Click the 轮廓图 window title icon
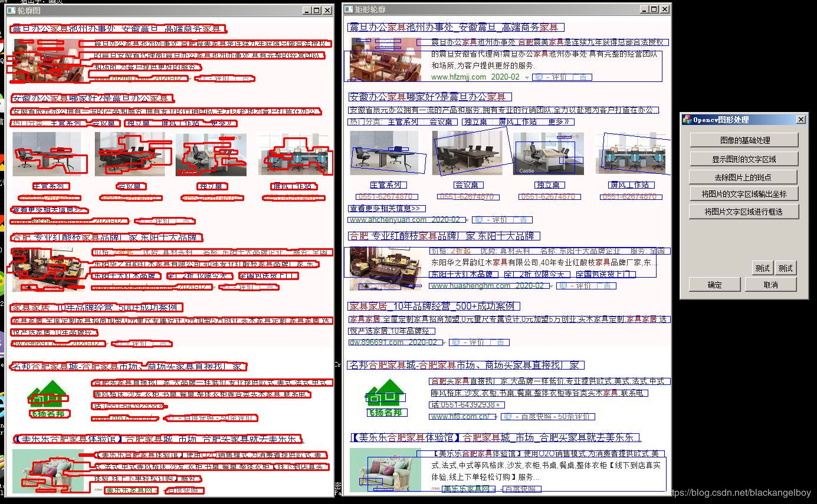 tap(11, 11)
